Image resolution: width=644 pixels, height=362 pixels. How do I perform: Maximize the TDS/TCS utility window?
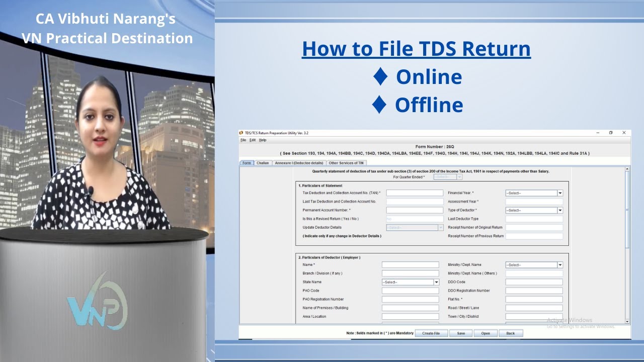pyautogui.click(x=611, y=133)
